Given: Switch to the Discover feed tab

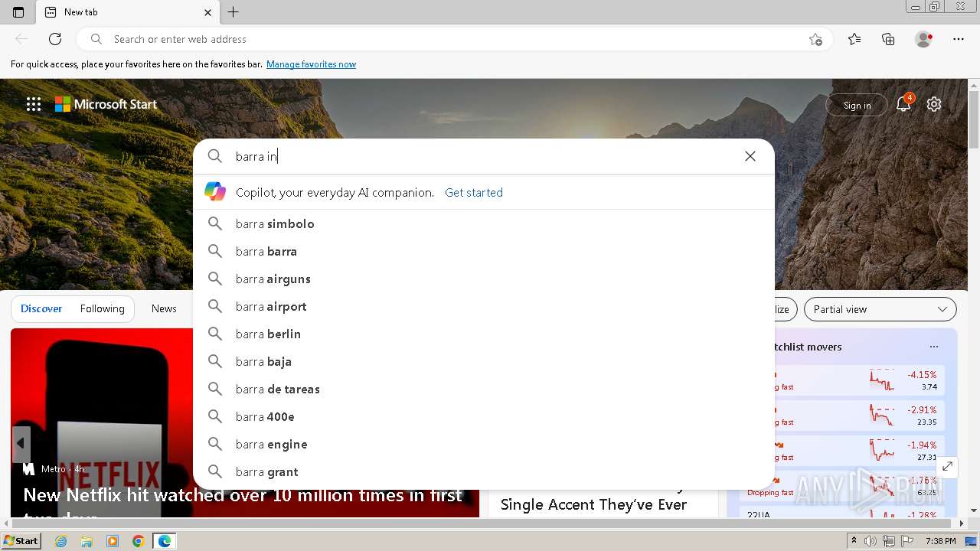Looking at the screenshot, I should coord(41,308).
